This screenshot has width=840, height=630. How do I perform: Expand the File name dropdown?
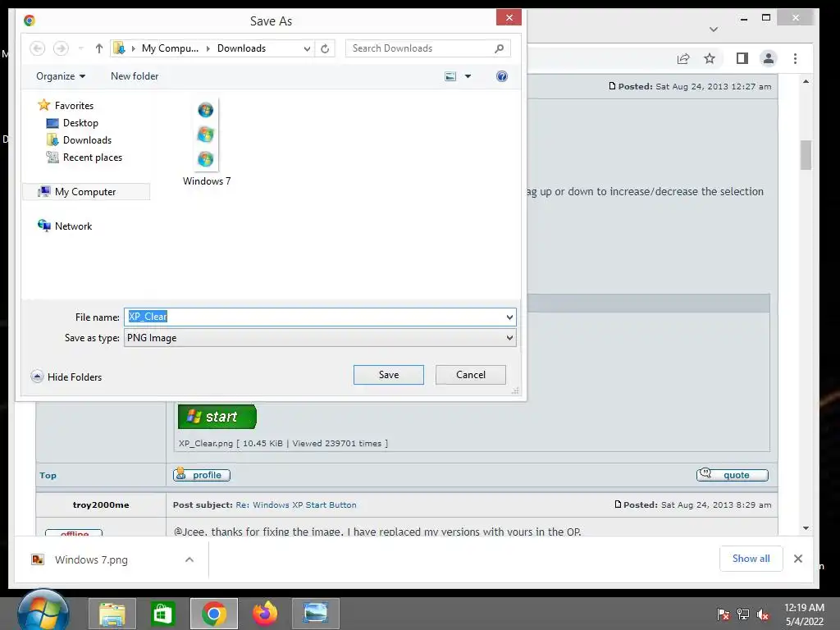(509, 317)
